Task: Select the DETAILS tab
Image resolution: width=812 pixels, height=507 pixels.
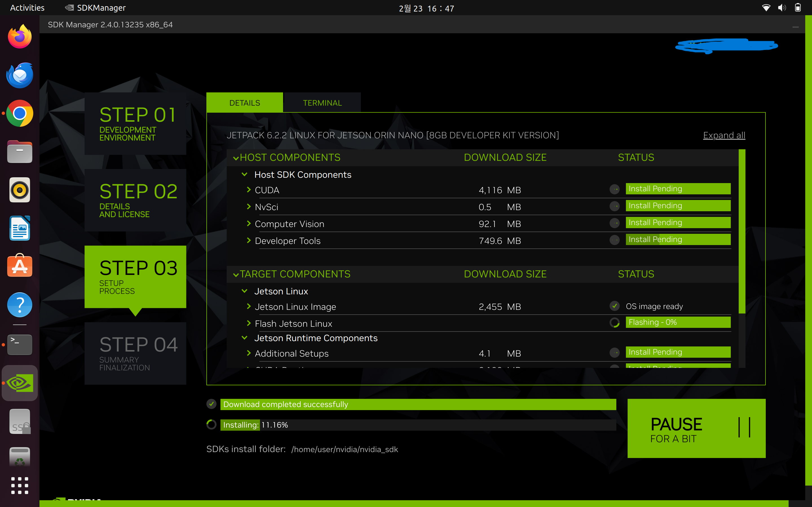Action: pyautogui.click(x=245, y=103)
